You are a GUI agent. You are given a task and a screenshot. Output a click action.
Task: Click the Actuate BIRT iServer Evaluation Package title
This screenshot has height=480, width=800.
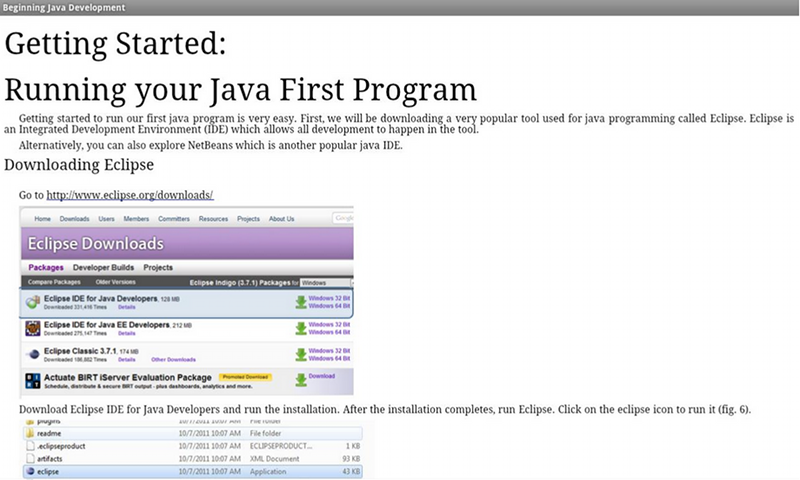tap(128, 377)
